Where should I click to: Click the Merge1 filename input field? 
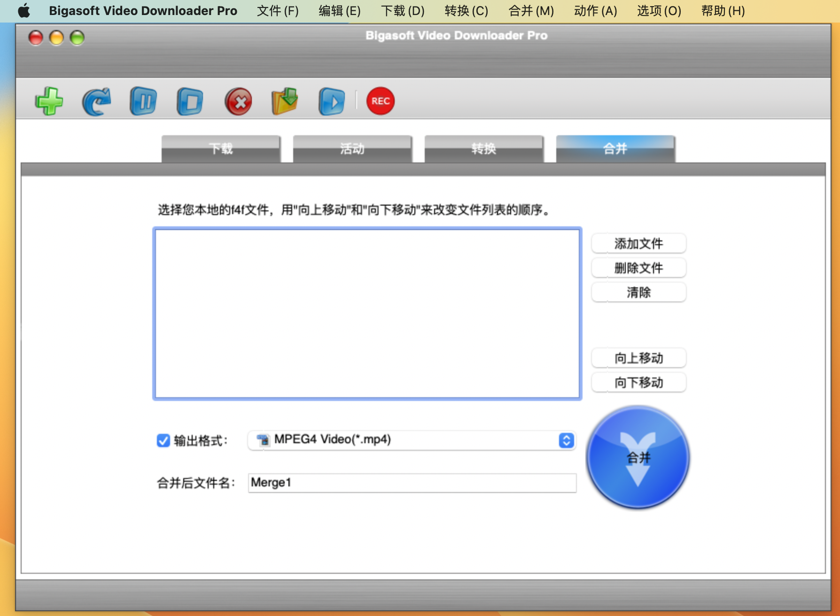click(412, 483)
